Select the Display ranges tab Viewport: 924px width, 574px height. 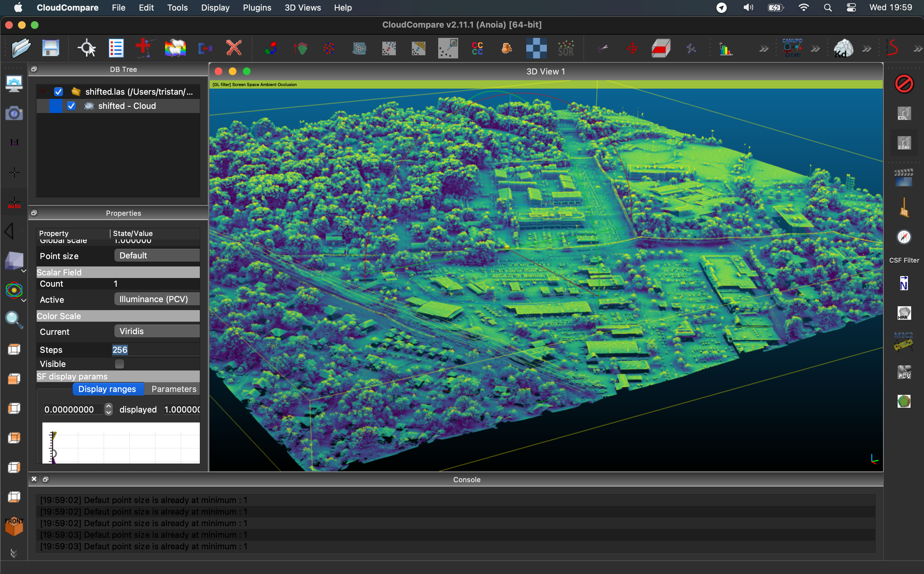107,389
